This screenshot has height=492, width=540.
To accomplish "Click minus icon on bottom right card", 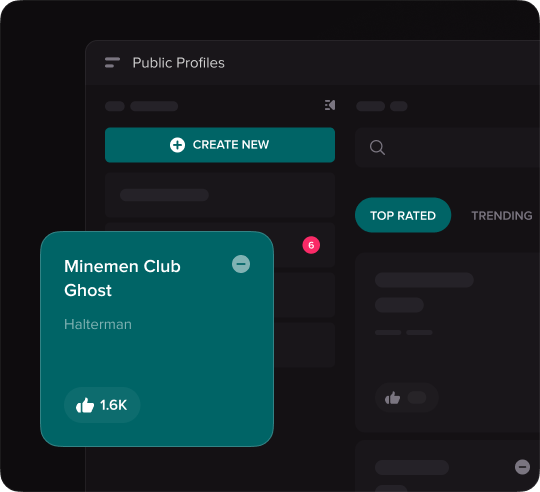I will (522, 467).
